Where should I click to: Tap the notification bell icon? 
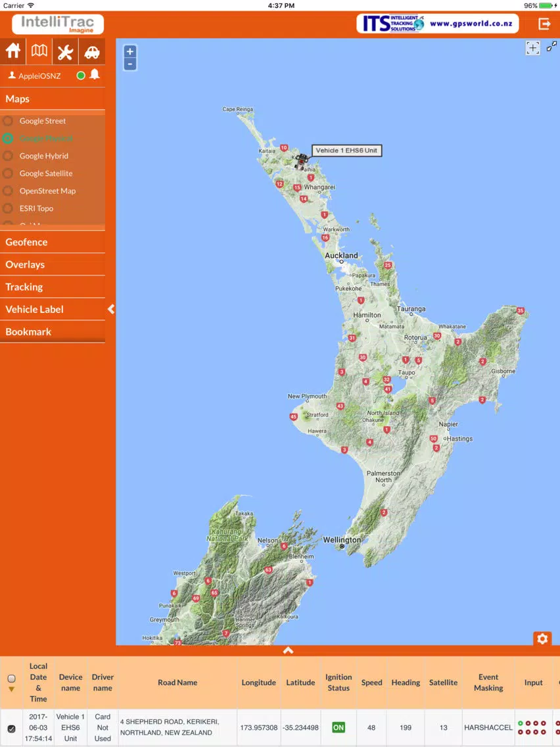coord(95,74)
